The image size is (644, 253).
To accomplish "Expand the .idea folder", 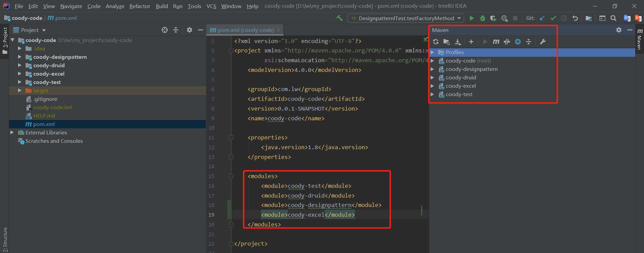I will pyautogui.click(x=20, y=48).
